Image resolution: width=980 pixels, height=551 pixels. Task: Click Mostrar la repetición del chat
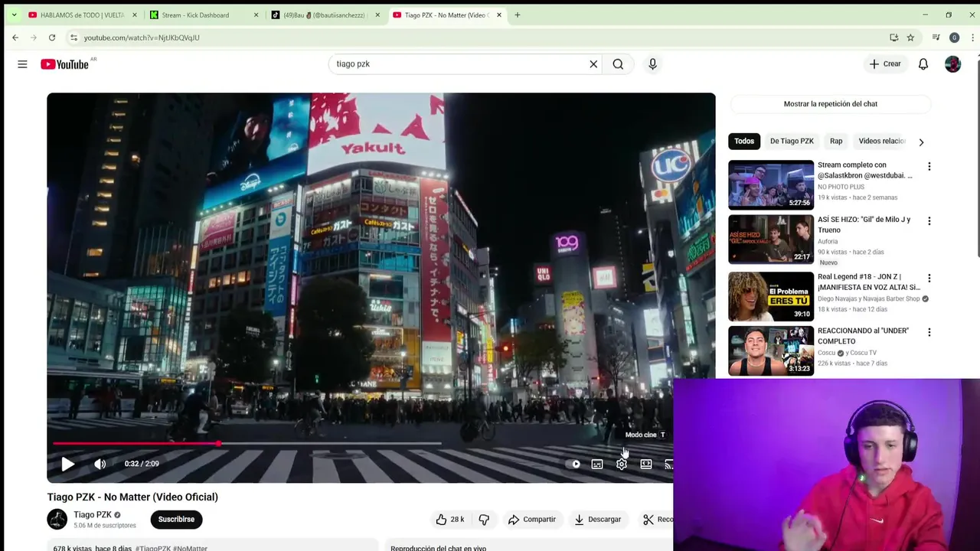pyautogui.click(x=831, y=104)
